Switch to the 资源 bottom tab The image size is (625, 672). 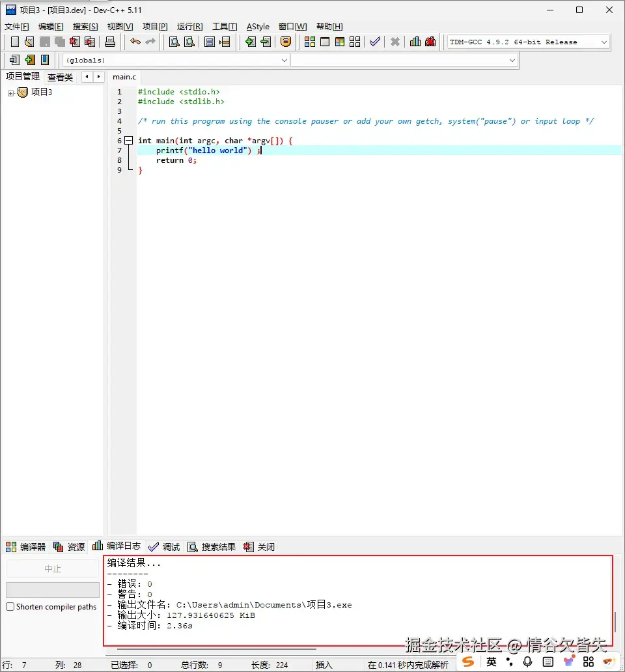(x=69, y=547)
